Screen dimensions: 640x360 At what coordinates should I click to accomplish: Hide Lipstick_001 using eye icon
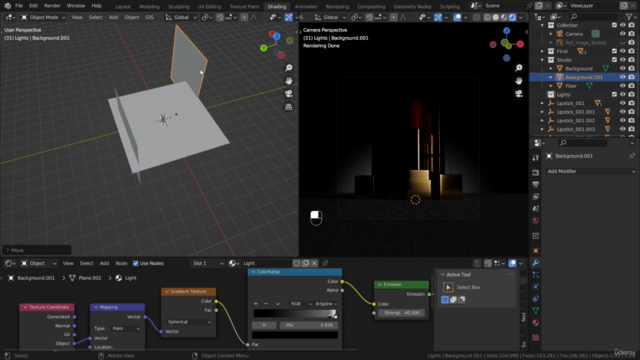[622, 103]
